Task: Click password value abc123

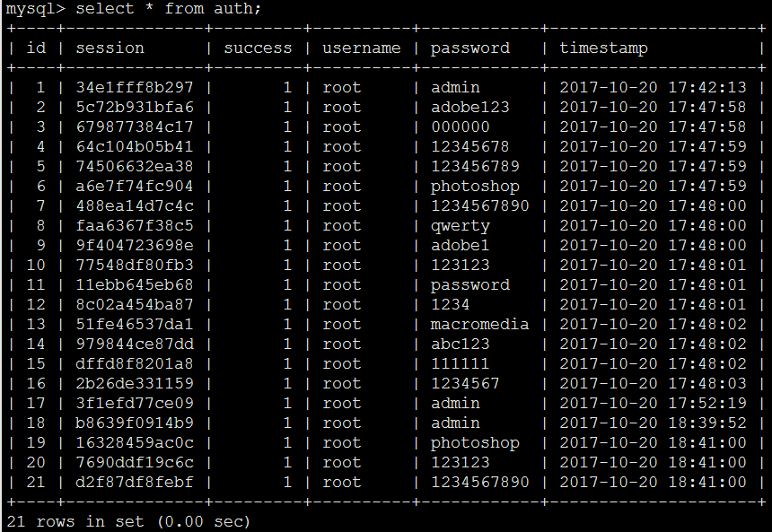Action: coord(461,344)
